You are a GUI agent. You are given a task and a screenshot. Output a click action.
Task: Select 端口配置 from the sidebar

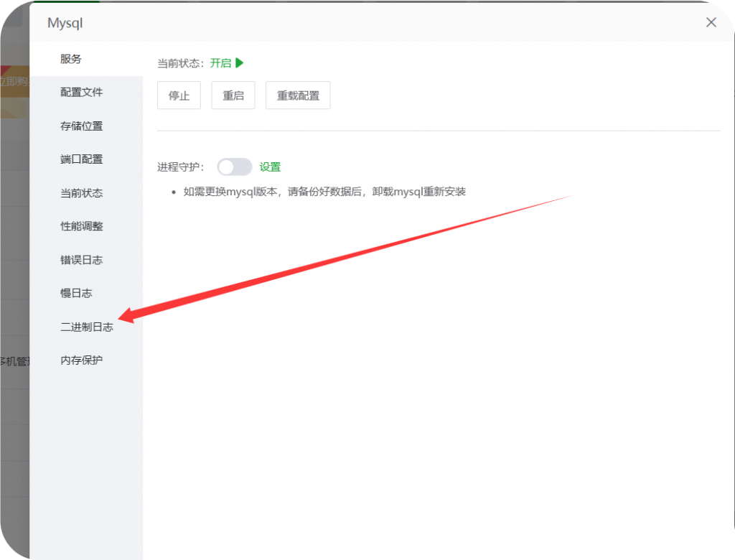(81, 159)
